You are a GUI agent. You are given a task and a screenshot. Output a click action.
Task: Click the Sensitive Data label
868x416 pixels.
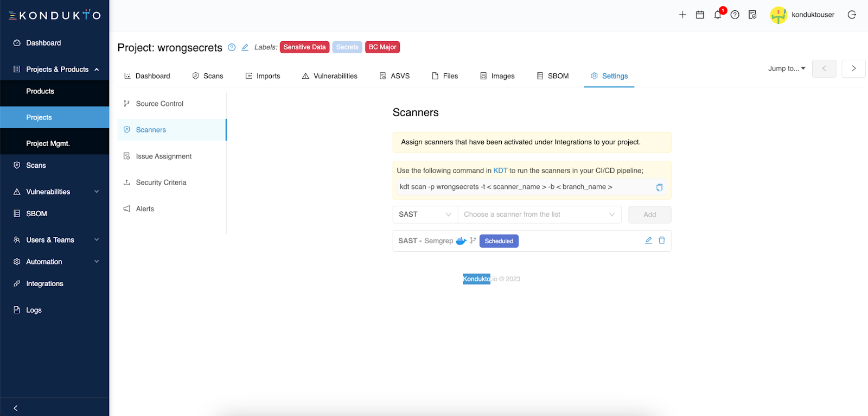[305, 47]
